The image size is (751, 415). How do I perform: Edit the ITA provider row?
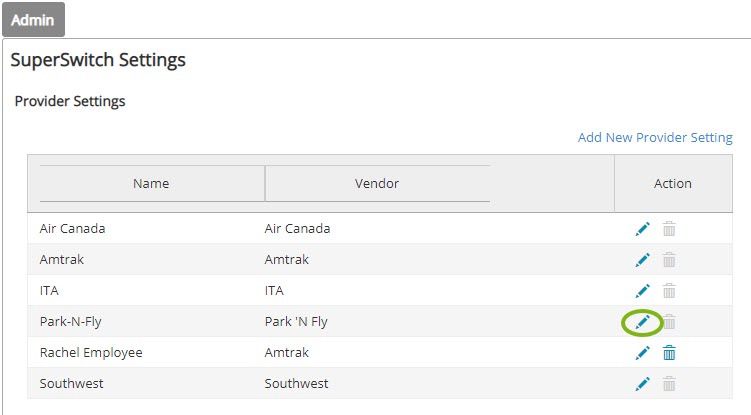642,291
